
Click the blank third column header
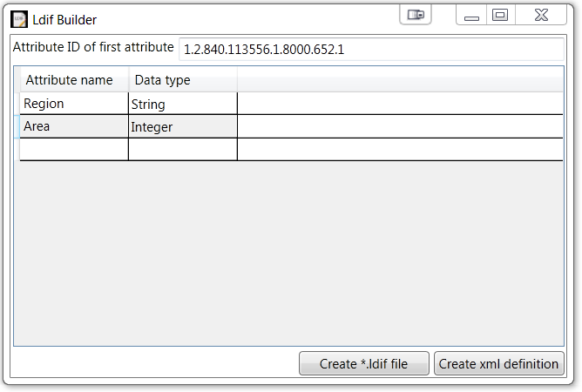[x=400, y=80]
